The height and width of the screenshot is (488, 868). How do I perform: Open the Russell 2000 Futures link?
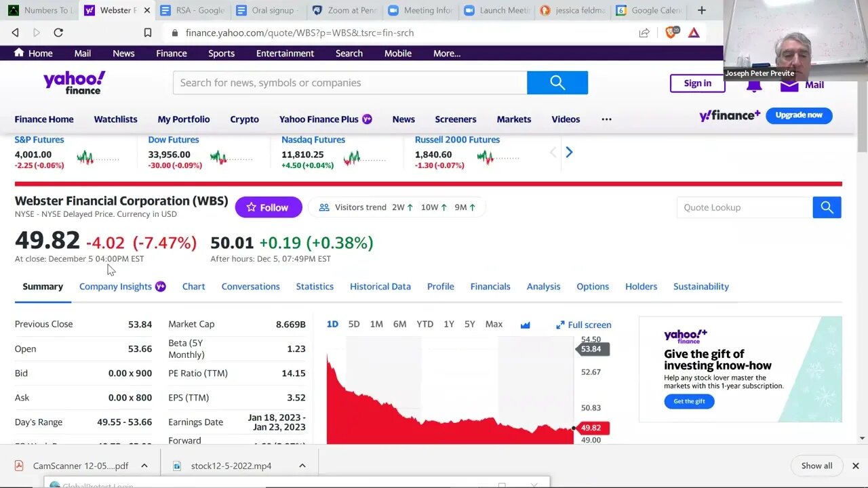(457, 140)
